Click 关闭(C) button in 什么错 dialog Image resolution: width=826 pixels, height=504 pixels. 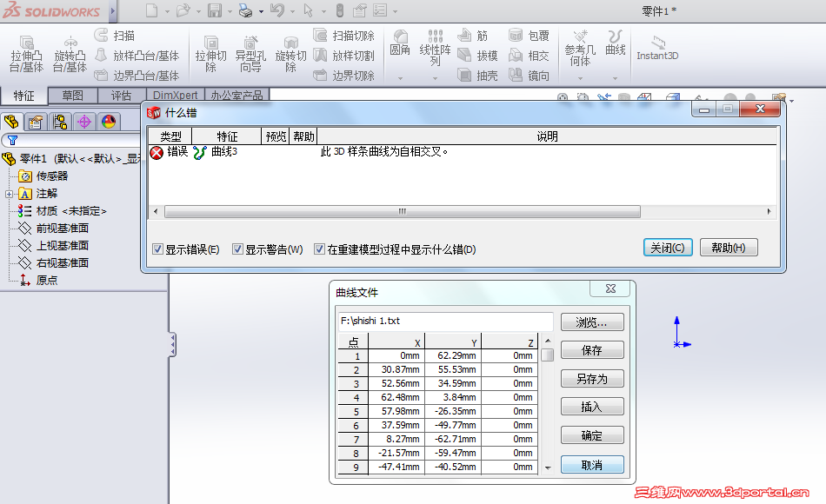tap(668, 248)
